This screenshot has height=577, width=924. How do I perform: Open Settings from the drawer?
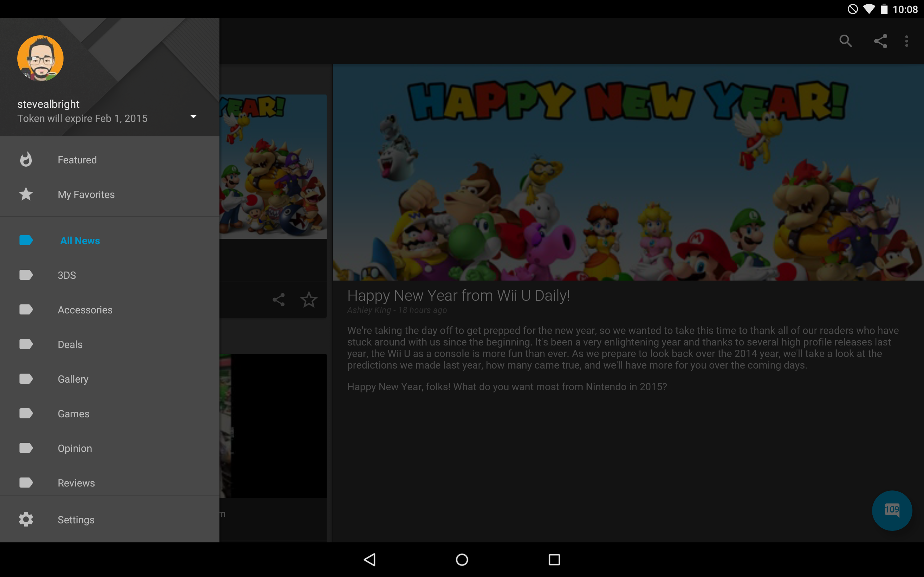pos(76,520)
